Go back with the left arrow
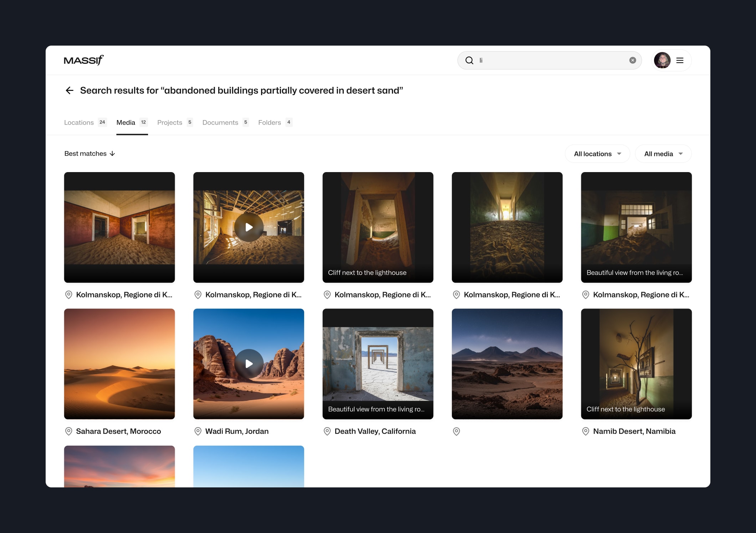Screen dimensions: 756x533 [x=70, y=90]
